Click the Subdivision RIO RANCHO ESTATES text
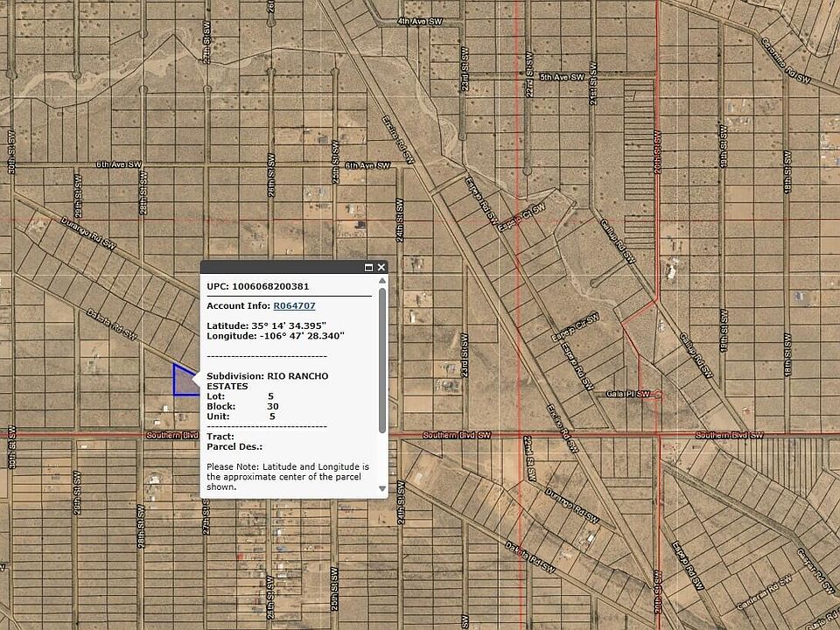Image resolution: width=840 pixels, height=630 pixels. pyautogui.click(x=268, y=381)
